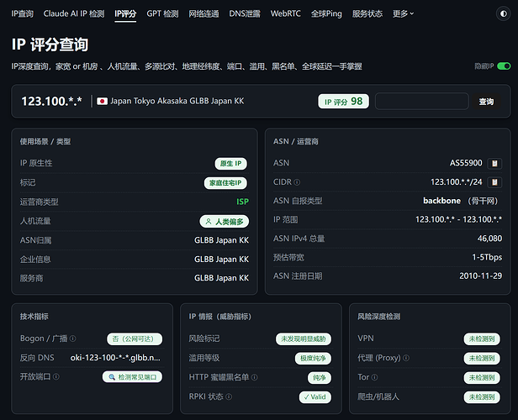Image resolution: width=518 pixels, height=420 pixels.
Task: Select the IP评分 tab
Action: click(x=125, y=13)
